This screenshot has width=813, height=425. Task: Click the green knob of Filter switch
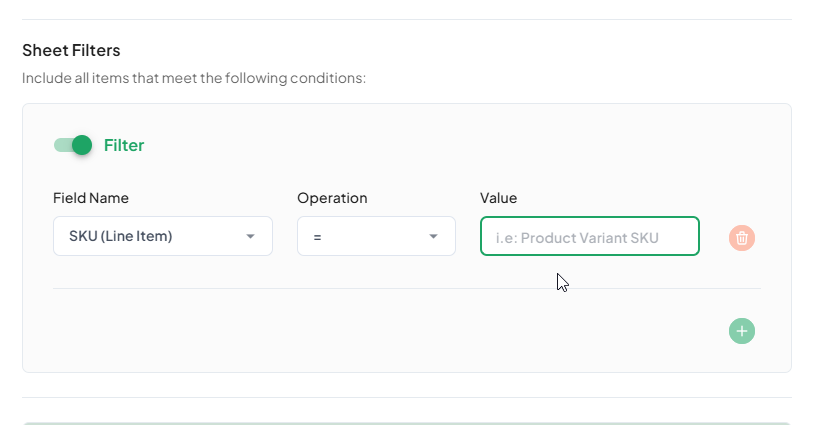(x=82, y=145)
